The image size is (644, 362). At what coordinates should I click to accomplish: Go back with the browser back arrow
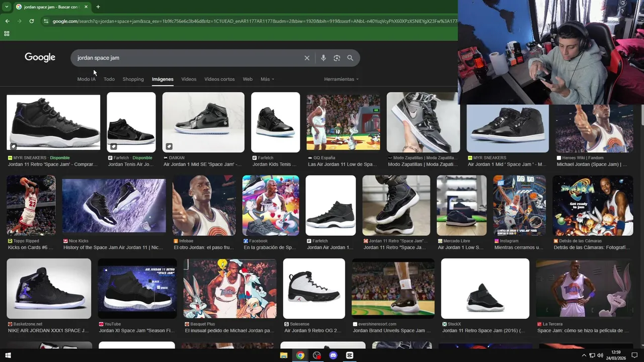(7, 21)
